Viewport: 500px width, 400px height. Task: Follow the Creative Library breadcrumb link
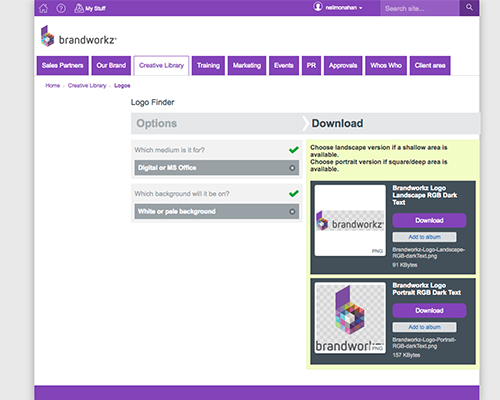[87, 86]
